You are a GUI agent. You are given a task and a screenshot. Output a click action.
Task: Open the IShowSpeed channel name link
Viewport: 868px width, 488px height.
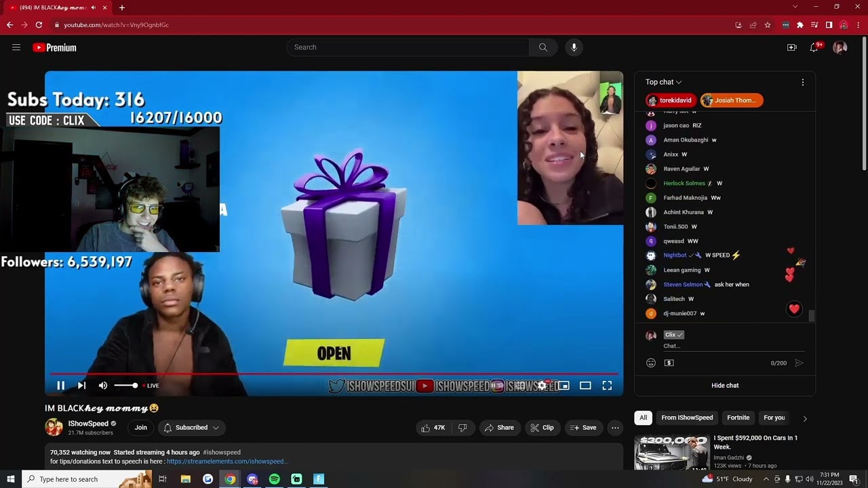(88, 424)
